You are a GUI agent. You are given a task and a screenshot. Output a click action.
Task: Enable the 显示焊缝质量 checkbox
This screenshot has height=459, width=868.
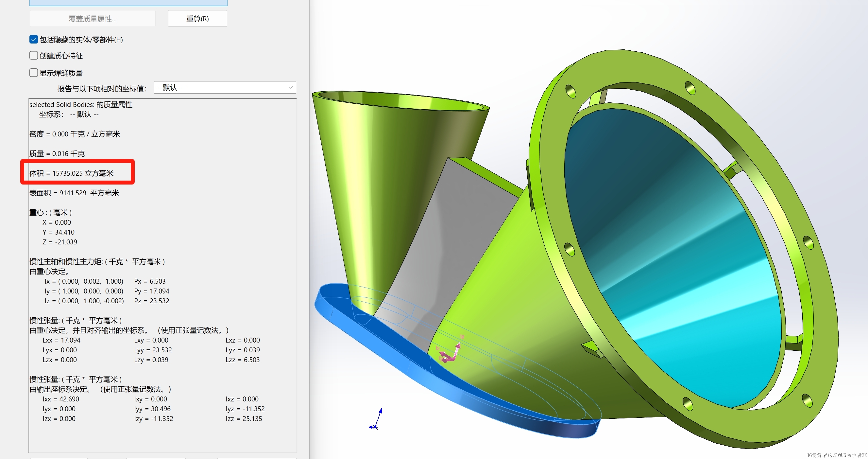[34, 73]
